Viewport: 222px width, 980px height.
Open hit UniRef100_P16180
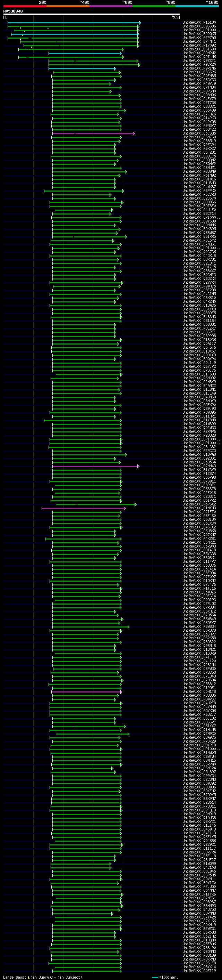point(199,23)
